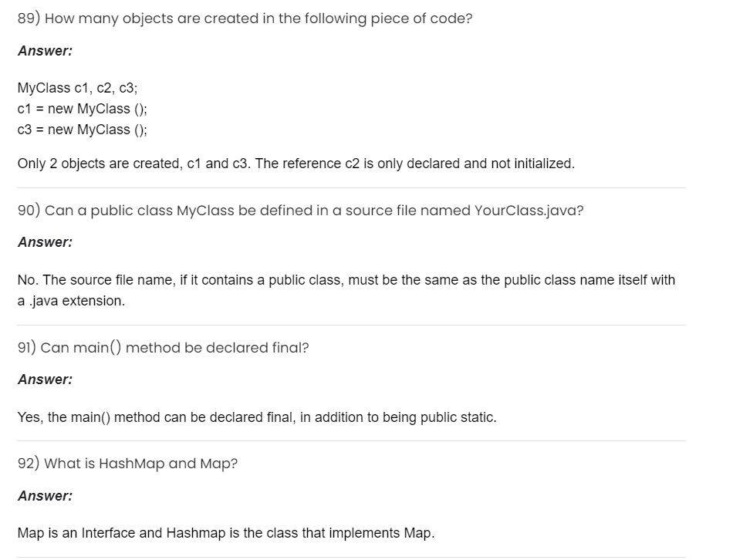Viewport: 750px width, 560px height.
Task: Click question 90 heading about YourClass.java
Action: point(300,211)
